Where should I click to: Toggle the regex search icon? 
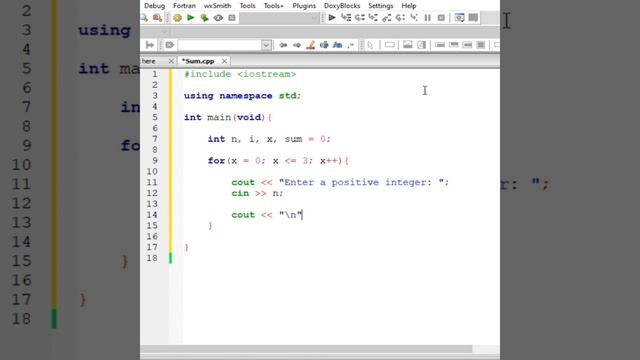pyautogui.click(x=351, y=45)
